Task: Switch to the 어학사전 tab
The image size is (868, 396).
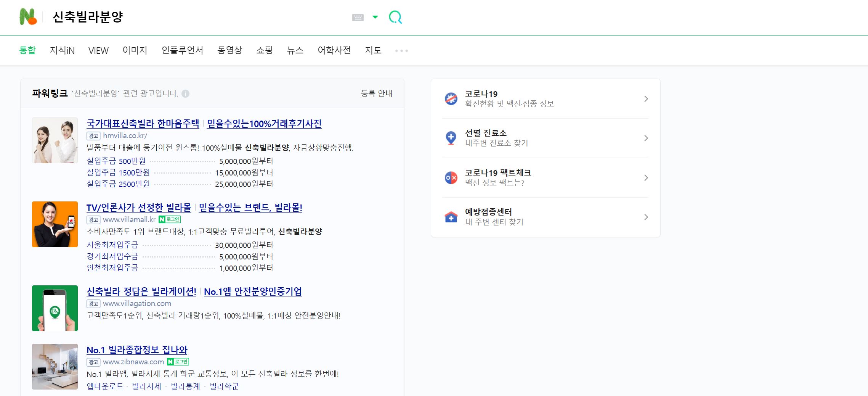Action: 334,50
